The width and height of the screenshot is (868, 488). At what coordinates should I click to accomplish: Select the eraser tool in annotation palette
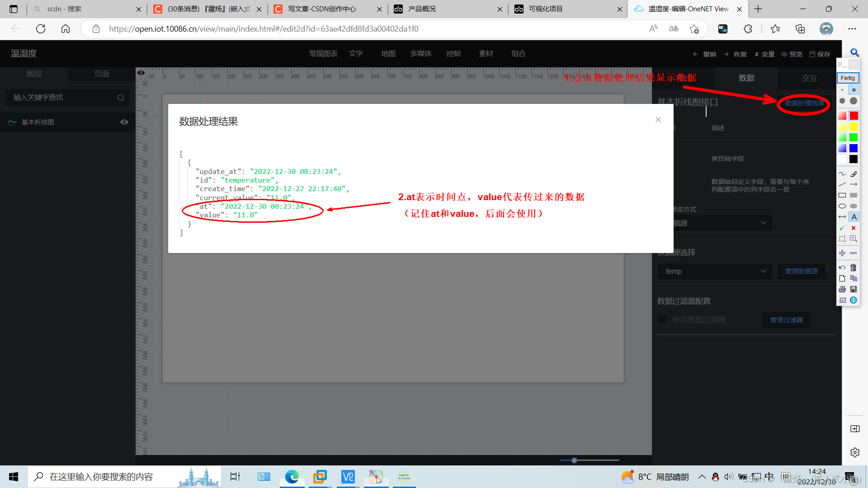(854, 174)
